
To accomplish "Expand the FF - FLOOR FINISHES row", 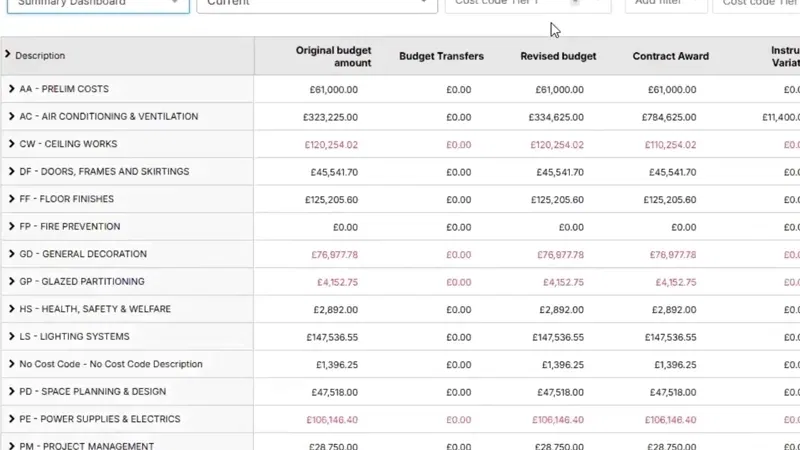I will pyautogui.click(x=11, y=199).
